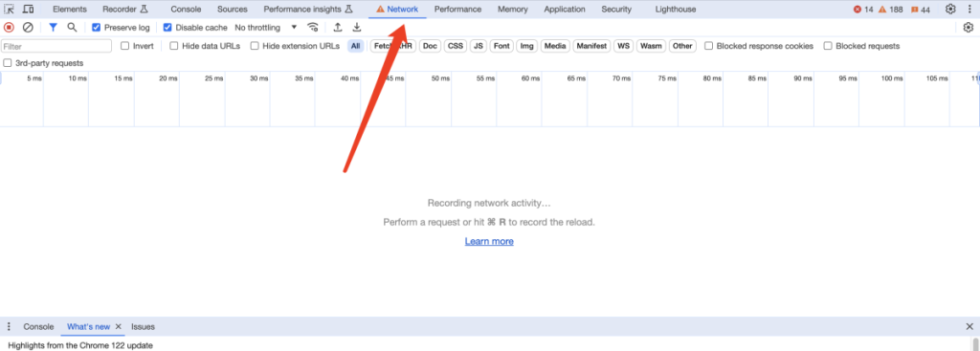Open network conditions wifi icon
Viewport: 980px width, 351px height.
[313, 28]
